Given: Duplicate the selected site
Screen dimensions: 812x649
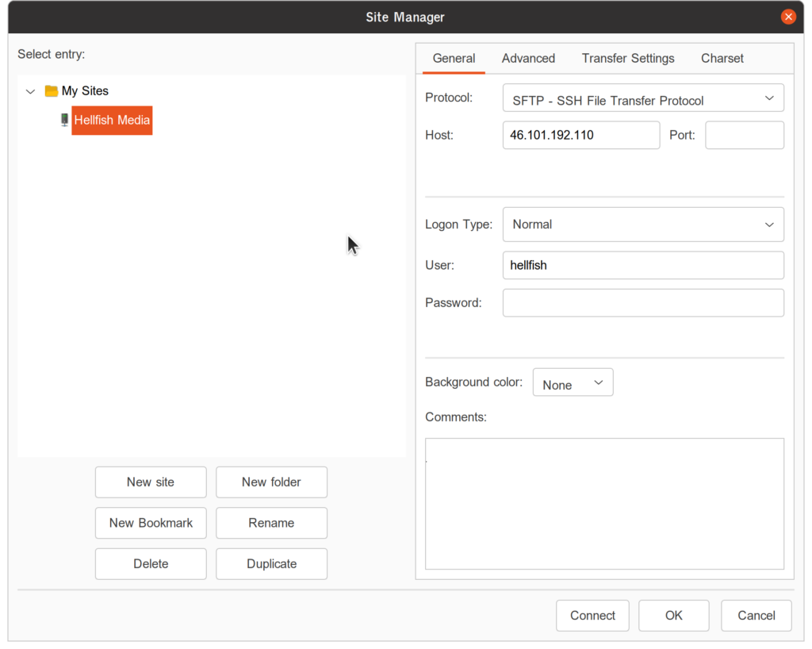Looking at the screenshot, I should [x=271, y=563].
